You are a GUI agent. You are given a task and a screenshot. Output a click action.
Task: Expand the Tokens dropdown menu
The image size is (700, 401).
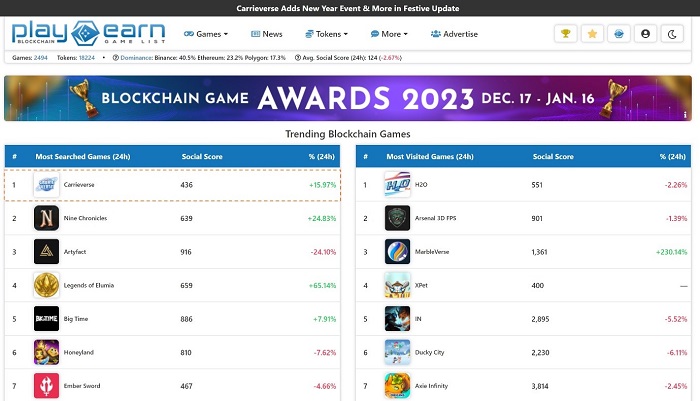(x=326, y=34)
